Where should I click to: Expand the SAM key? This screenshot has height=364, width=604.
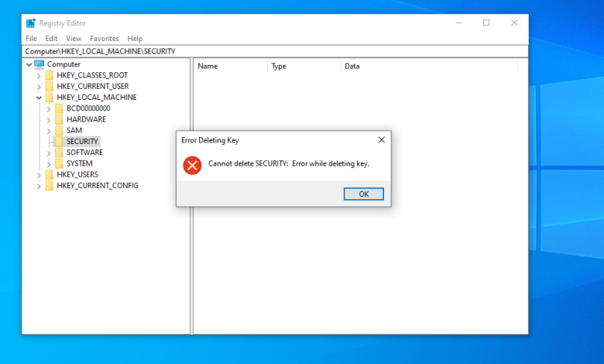pyautogui.click(x=49, y=131)
